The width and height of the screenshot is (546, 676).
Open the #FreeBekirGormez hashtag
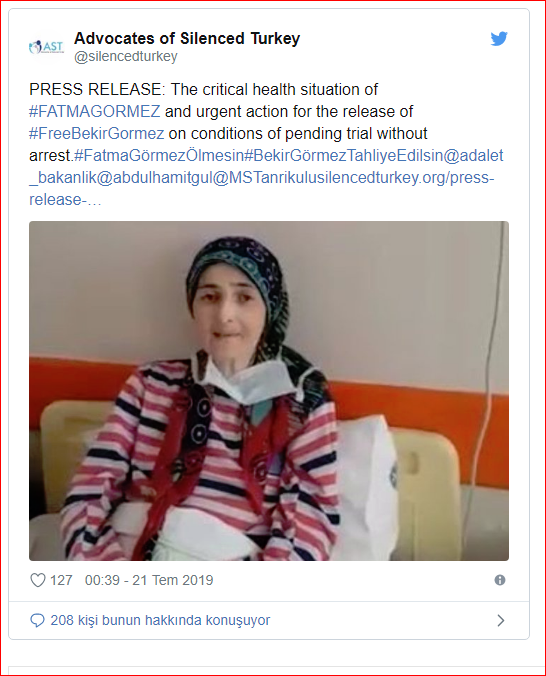pos(97,134)
